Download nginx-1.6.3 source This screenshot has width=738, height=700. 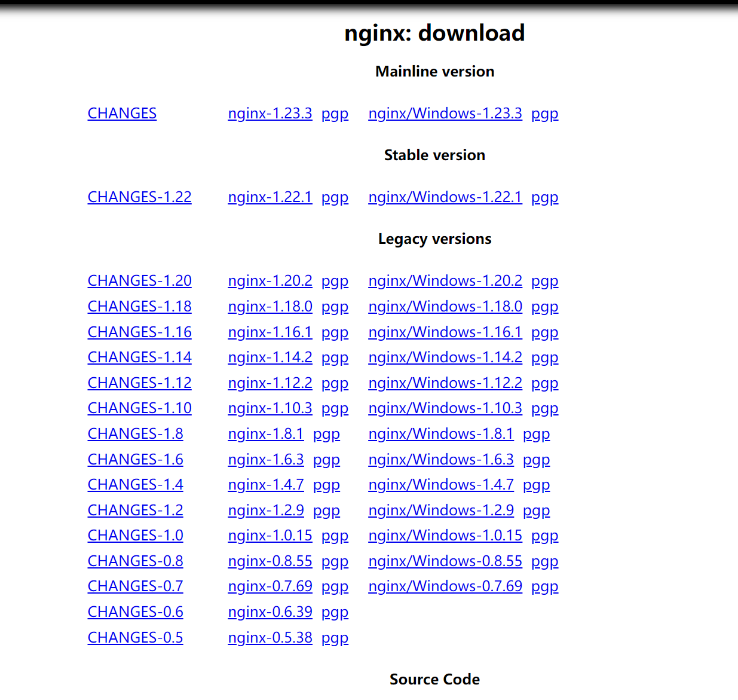(266, 460)
